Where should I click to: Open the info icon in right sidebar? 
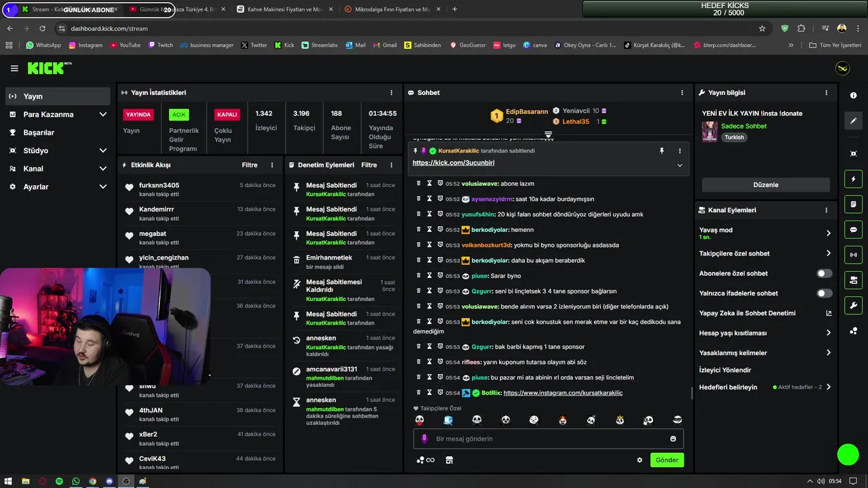pos(853,96)
